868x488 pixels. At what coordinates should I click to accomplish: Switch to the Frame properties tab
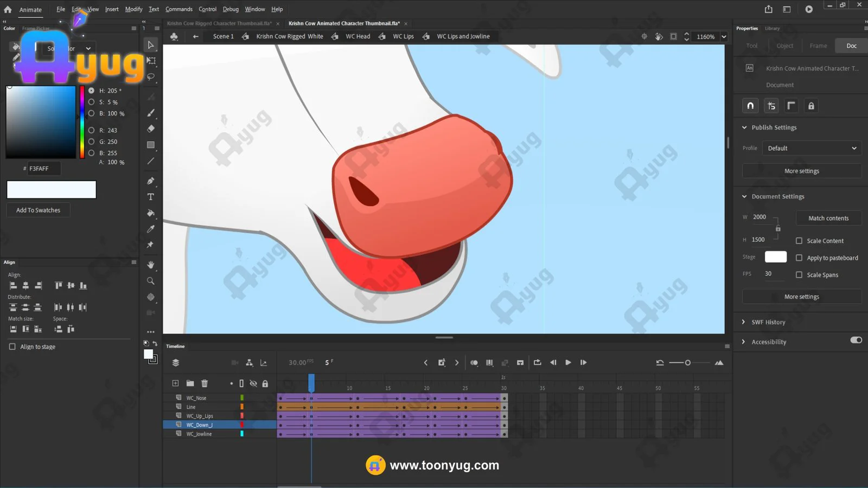click(818, 46)
